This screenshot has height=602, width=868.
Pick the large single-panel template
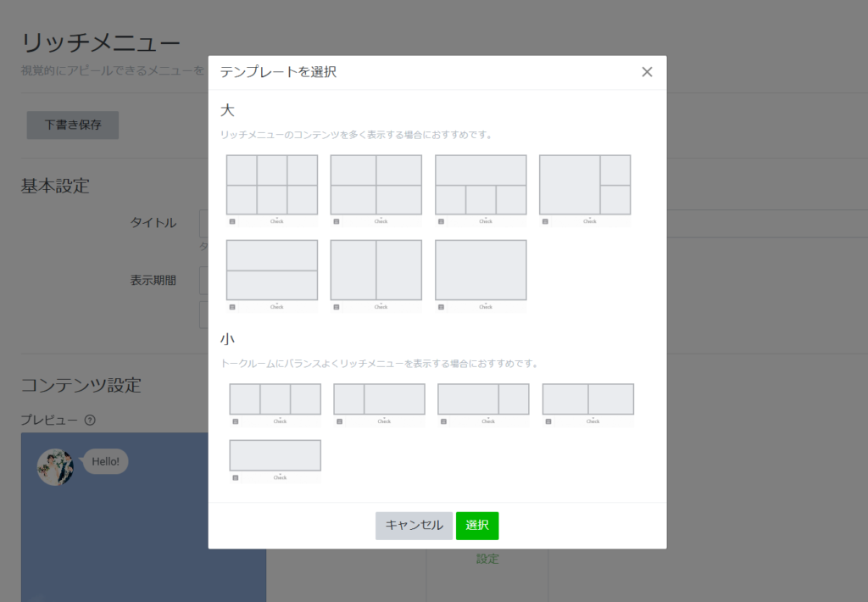pyautogui.click(x=481, y=270)
